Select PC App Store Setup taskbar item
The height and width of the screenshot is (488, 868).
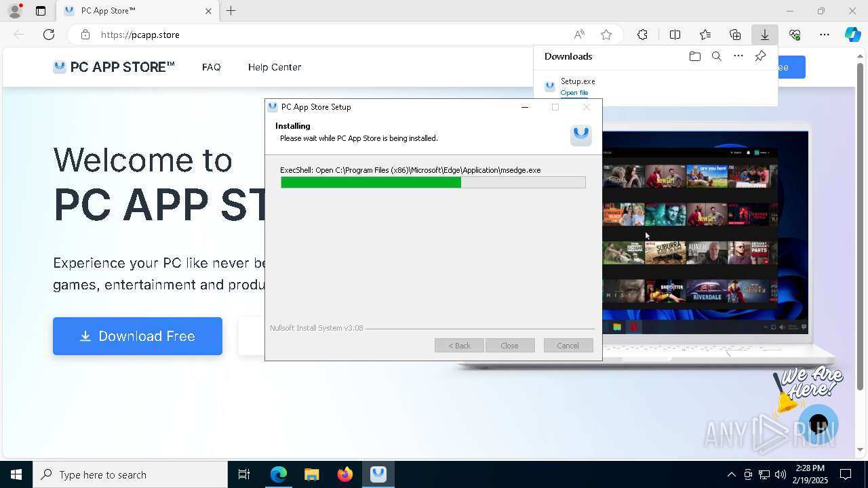(x=378, y=474)
